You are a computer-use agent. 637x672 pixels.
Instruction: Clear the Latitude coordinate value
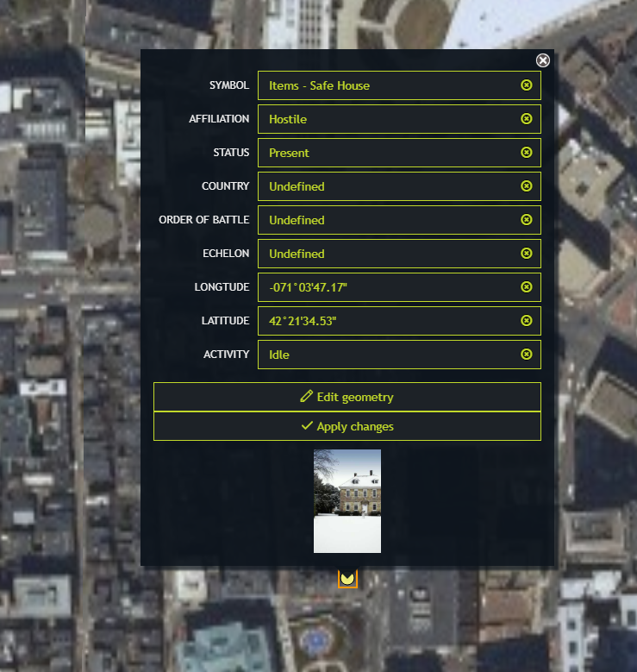pyautogui.click(x=526, y=321)
